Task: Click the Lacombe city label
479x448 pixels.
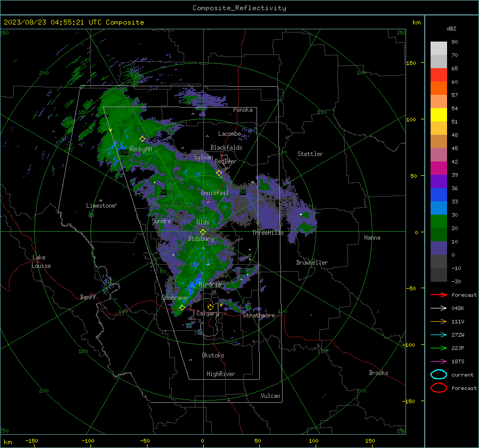Action: 229,134
